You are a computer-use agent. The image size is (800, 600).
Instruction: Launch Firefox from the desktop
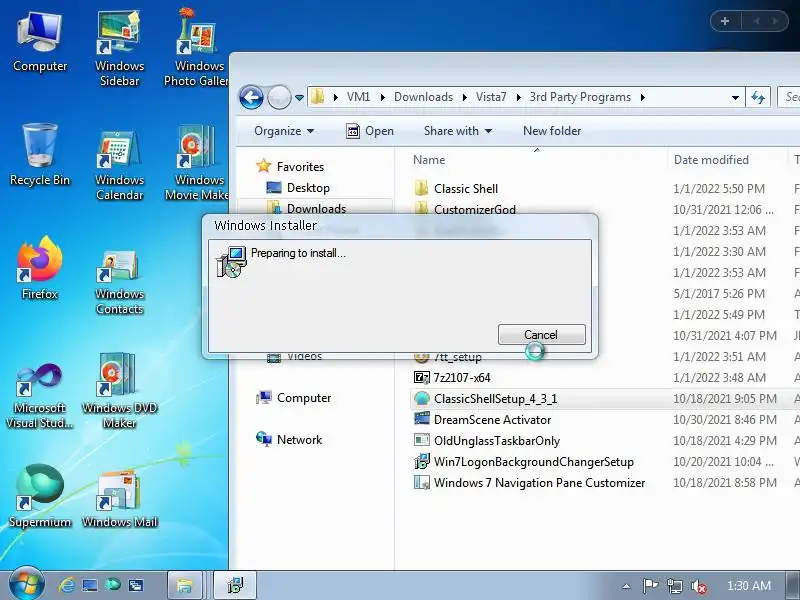click(x=40, y=269)
